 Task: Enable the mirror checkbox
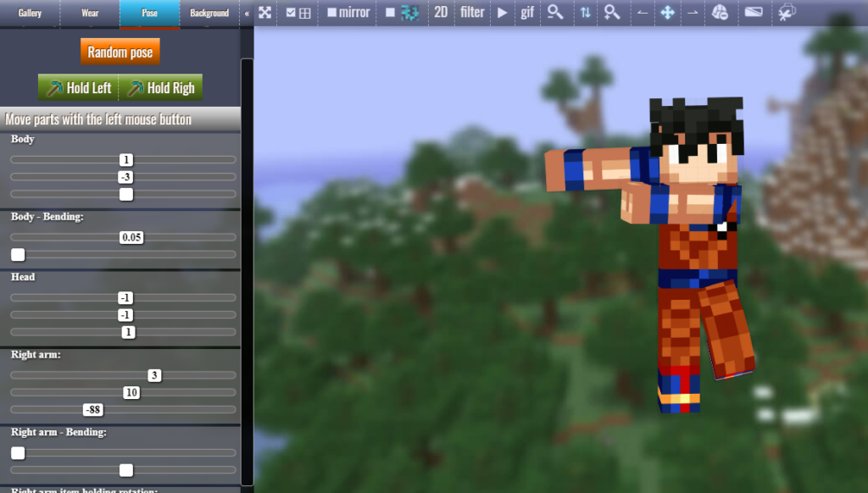pyautogui.click(x=331, y=12)
